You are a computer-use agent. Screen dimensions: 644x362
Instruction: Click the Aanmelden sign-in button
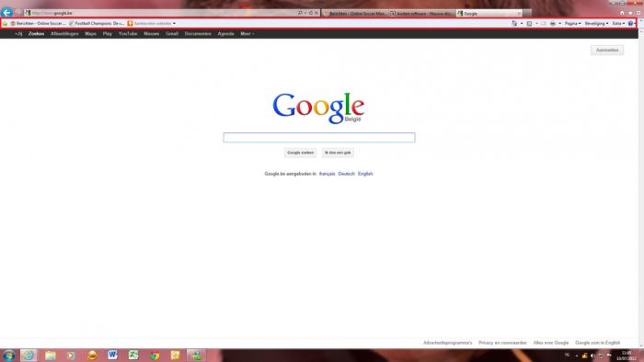click(x=607, y=50)
